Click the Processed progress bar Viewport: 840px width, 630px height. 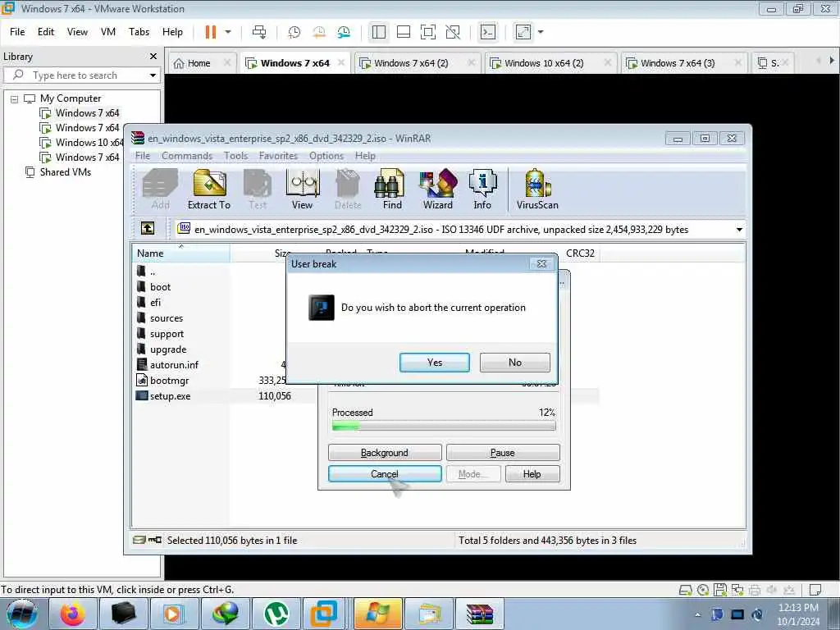point(444,427)
